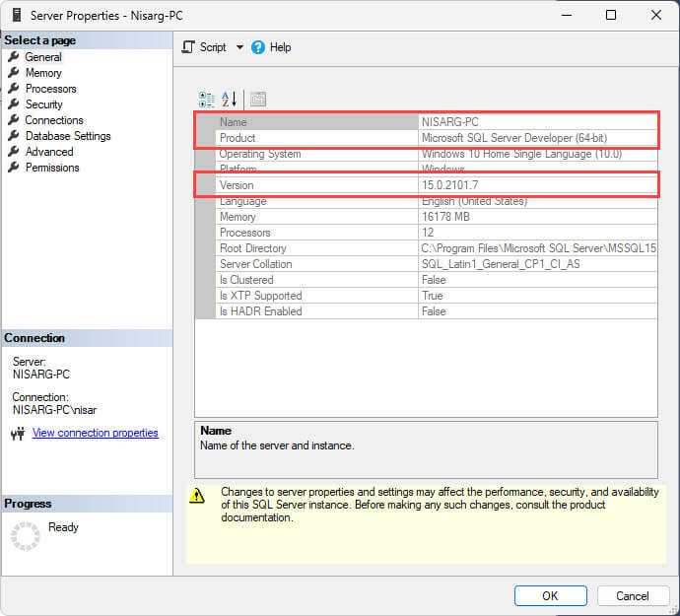
Task: Click the Ready progress status text
Action: (x=63, y=527)
